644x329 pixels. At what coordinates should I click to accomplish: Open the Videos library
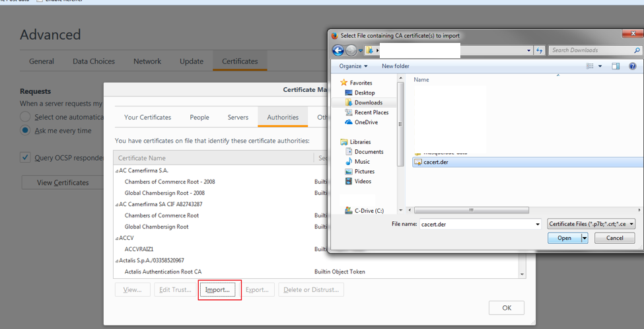(x=359, y=181)
